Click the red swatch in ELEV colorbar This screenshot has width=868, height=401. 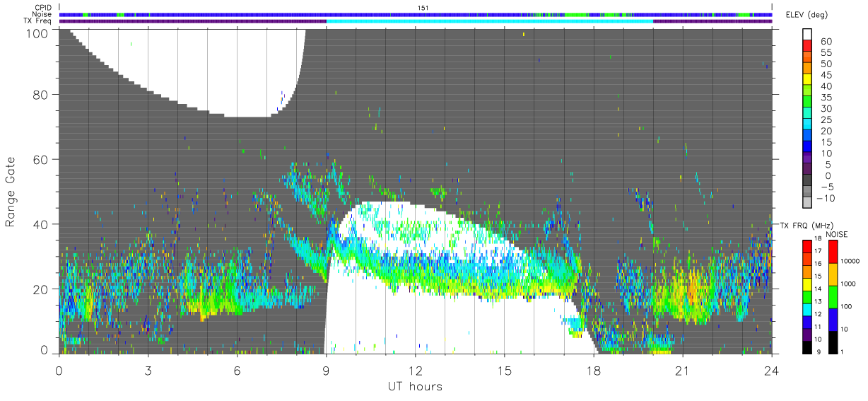click(807, 45)
